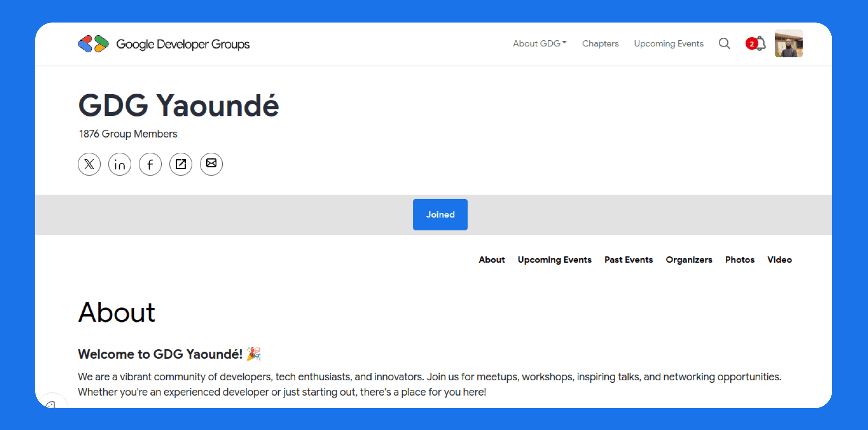Viewport: 868px width, 430px height.
Task: Open the X (Twitter) social link
Action: point(89,164)
